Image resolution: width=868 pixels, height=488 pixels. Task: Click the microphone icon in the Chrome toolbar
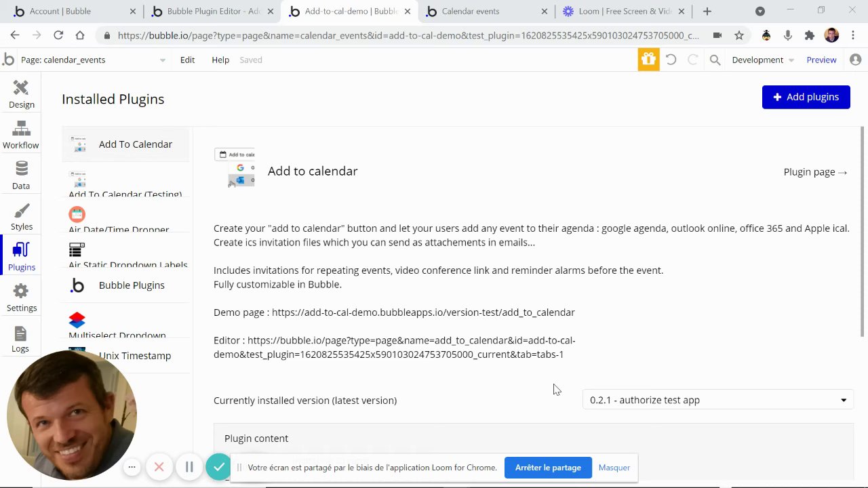[787, 35]
